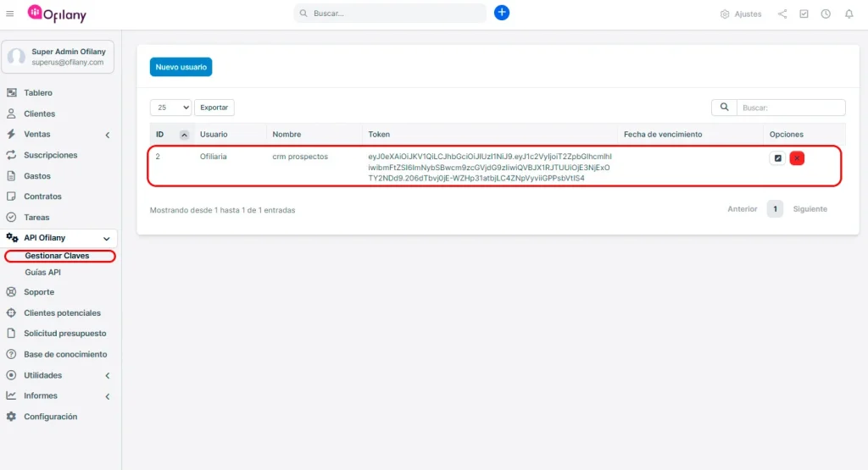868x470 pixels.
Task: Open the checkbox tasks icon in header
Action: tap(804, 14)
